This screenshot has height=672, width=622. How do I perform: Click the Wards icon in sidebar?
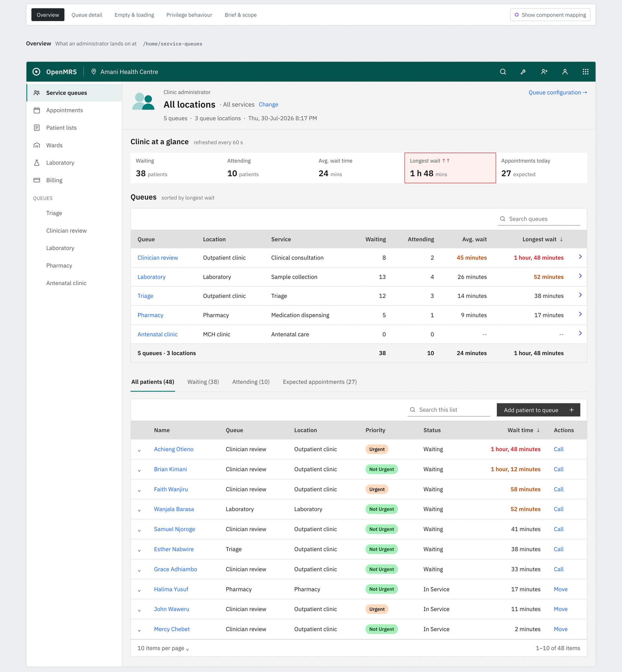[x=37, y=145]
